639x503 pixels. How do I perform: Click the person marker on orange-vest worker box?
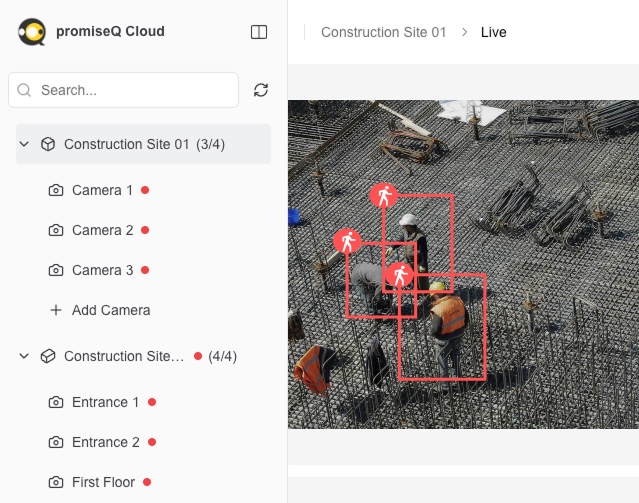[x=399, y=275]
